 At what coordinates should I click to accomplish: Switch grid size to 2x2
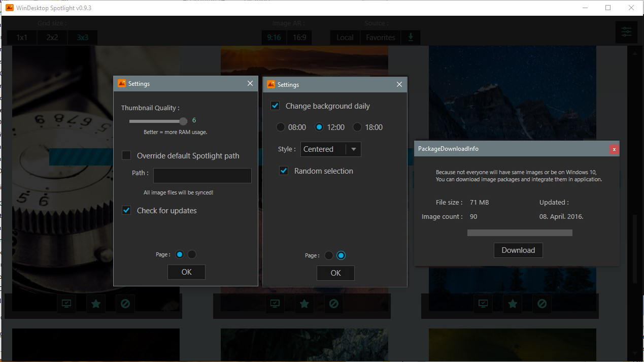(52, 38)
